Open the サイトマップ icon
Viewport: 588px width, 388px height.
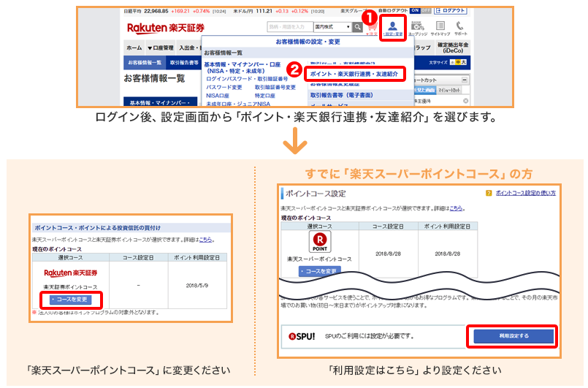(x=440, y=28)
